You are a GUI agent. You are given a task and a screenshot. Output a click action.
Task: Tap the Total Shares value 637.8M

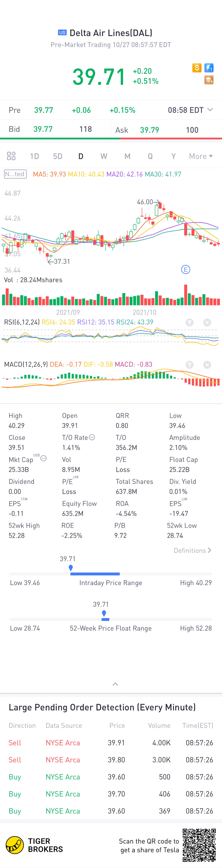126,492
